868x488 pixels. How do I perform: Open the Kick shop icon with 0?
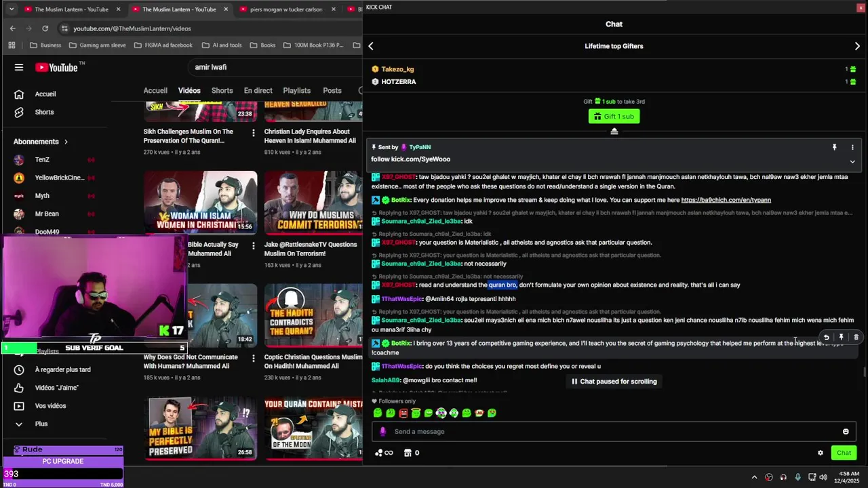[411, 453]
